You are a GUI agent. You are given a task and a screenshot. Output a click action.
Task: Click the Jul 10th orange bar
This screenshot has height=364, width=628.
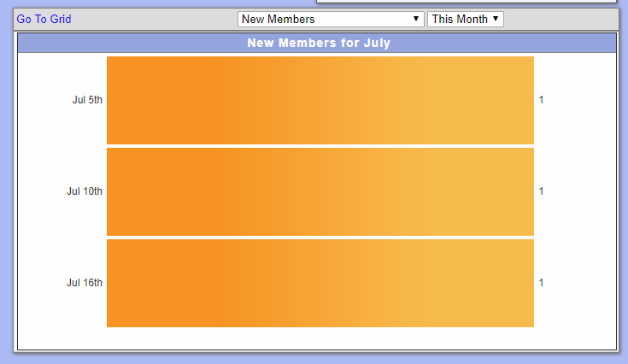click(x=320, y=191)
